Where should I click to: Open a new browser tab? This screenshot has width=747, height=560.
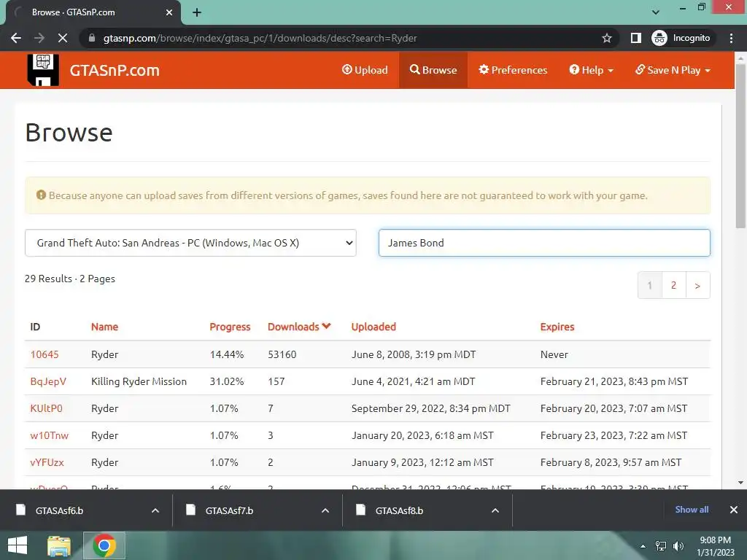(197, 12)
